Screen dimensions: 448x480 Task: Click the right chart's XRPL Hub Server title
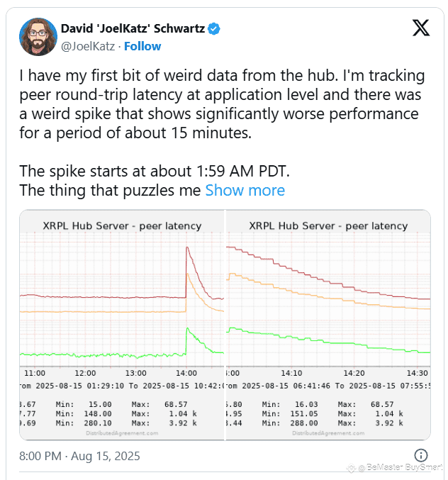click(x=327, y=225)
